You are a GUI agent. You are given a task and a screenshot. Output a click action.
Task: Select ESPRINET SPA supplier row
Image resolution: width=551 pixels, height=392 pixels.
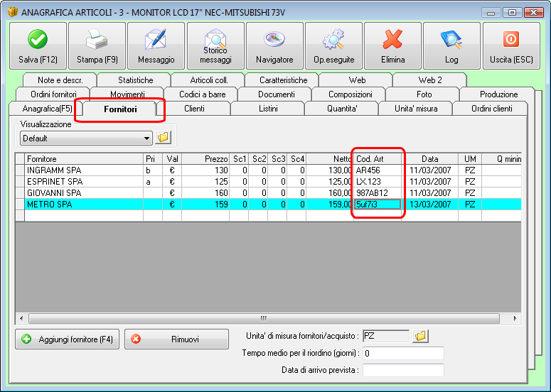point(269,181)
